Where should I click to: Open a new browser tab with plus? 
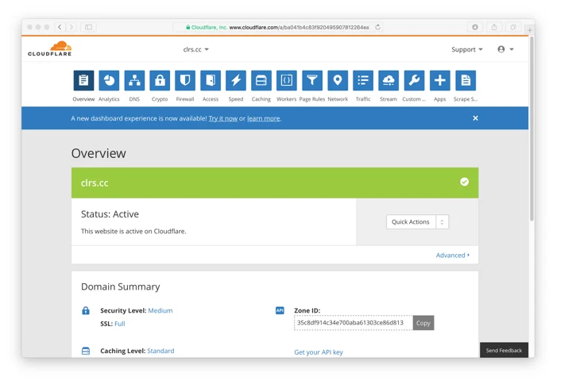click(x=530, y=30)
